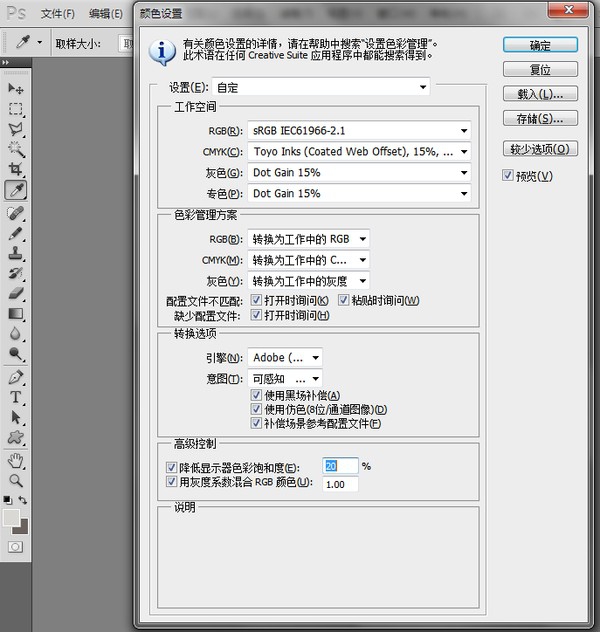Swap foreground and background colors
The height and width of the screenshot is (632, 600).
pos(23,500)
